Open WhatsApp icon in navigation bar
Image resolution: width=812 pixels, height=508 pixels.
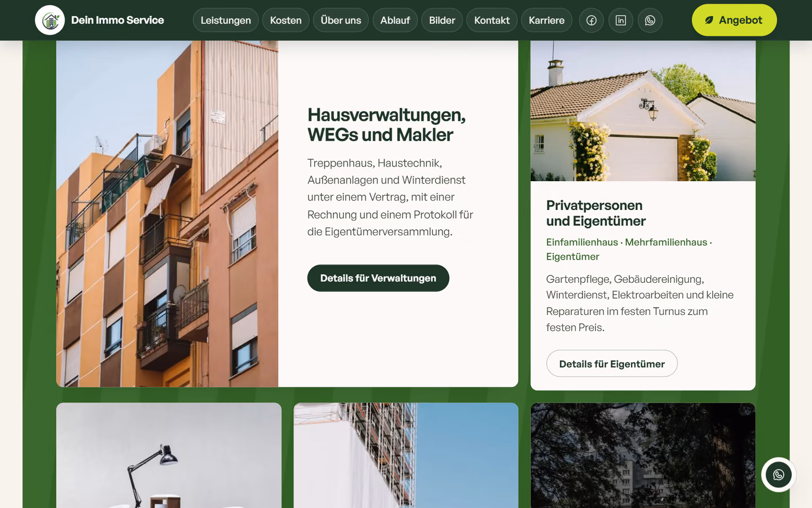pyautogui.click(x=650, y=20)
